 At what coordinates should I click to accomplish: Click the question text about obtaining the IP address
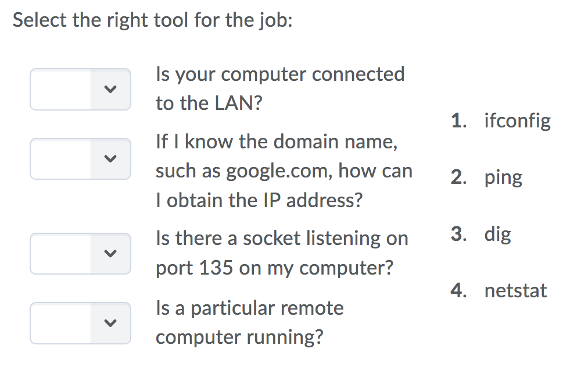[284, 171]
